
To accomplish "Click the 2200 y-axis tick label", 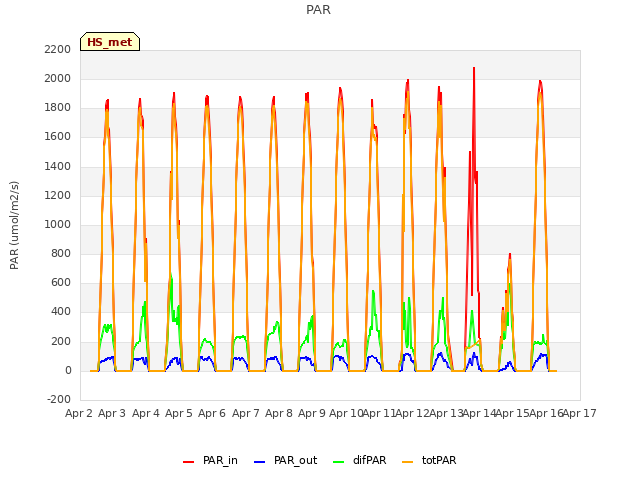I will coord(58,50).
